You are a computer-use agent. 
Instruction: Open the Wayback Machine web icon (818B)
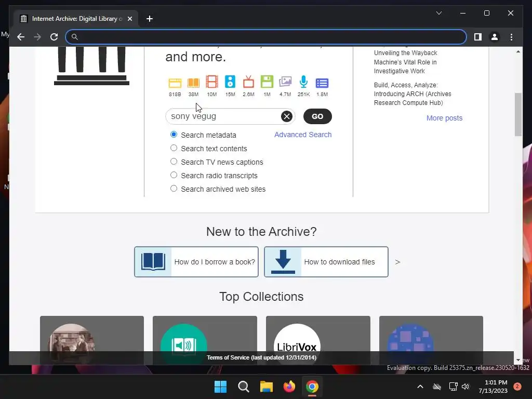tap(175, 83)
